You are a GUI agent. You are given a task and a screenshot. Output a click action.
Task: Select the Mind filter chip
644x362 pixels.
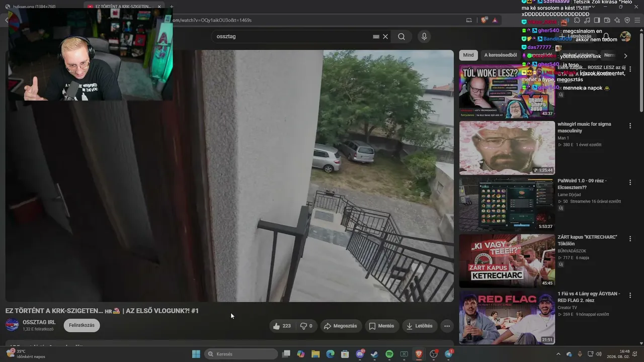[x=468, y=55]
